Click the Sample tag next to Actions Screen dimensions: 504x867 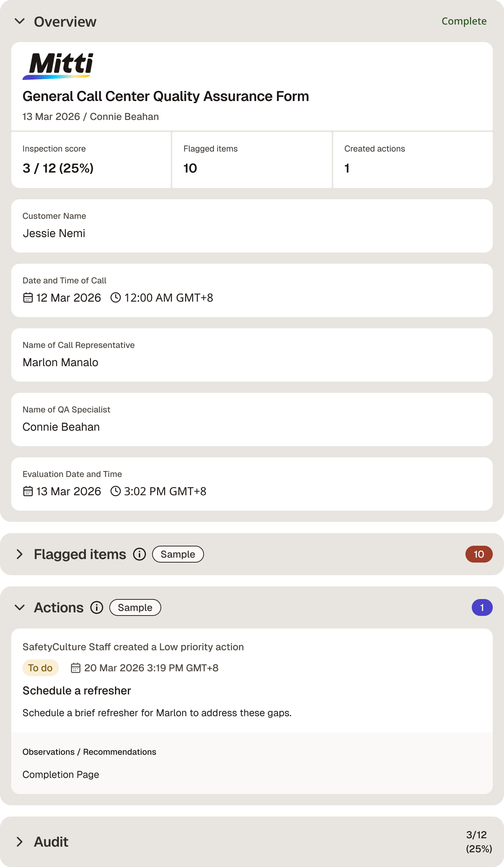[135, 607]
